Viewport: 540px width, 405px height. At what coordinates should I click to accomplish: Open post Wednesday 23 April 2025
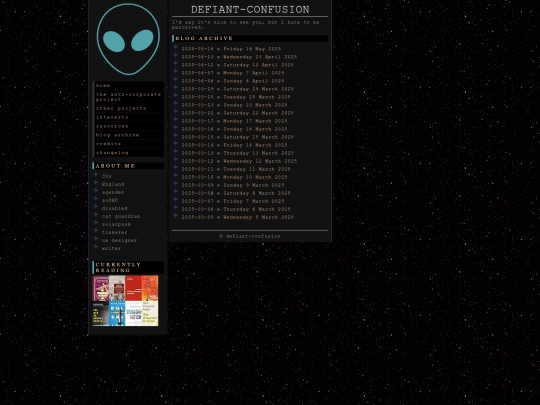click(239, 57)
